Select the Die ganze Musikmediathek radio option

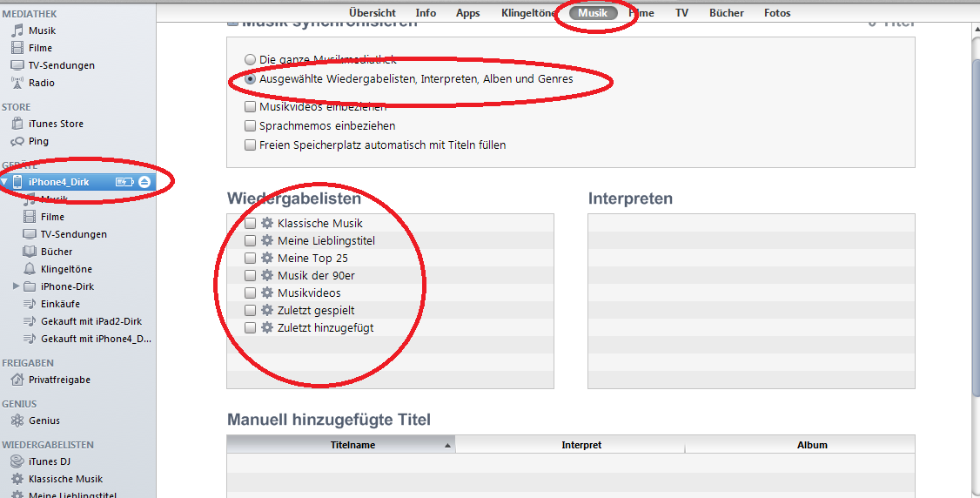pos(251,60)
